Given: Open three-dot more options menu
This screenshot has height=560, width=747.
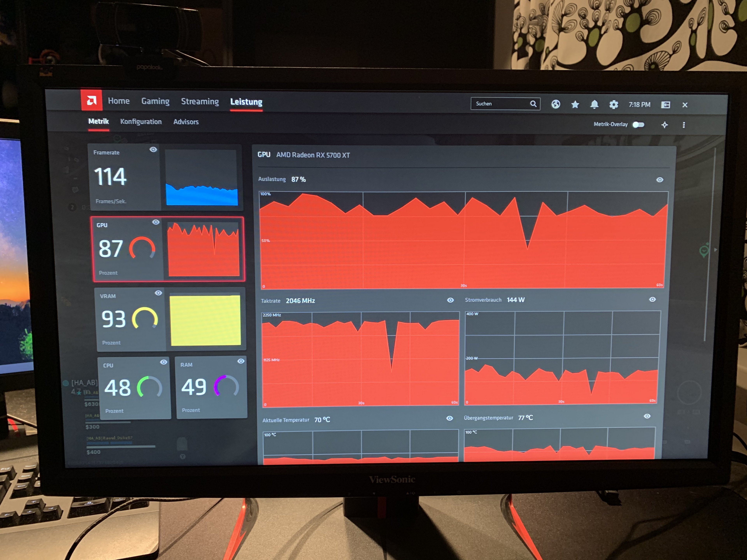Looking at the screenshot, I should coord(684,125).
